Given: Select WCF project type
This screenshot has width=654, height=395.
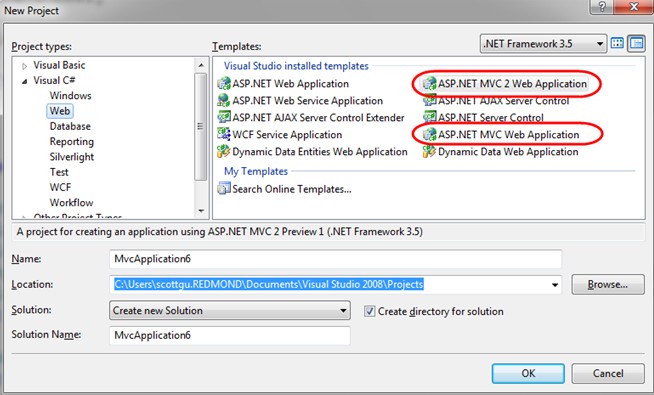Looking at the screenshot, I should coord(60,187).
